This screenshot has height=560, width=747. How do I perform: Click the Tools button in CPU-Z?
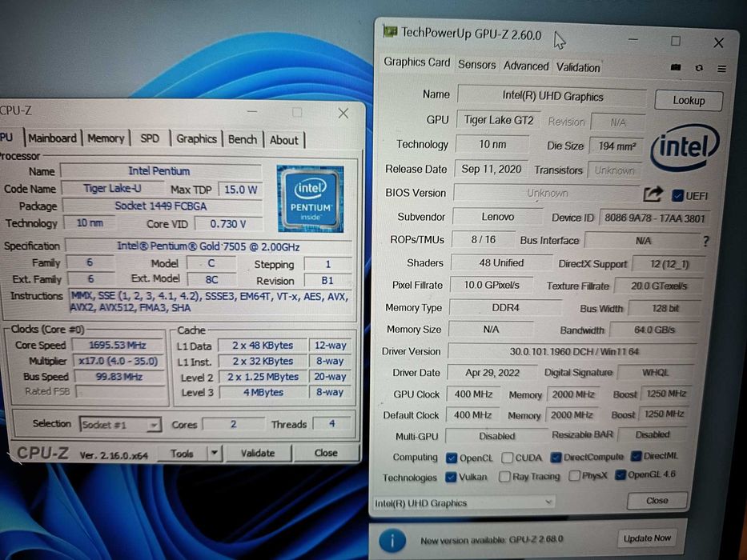tap(182, 454)
